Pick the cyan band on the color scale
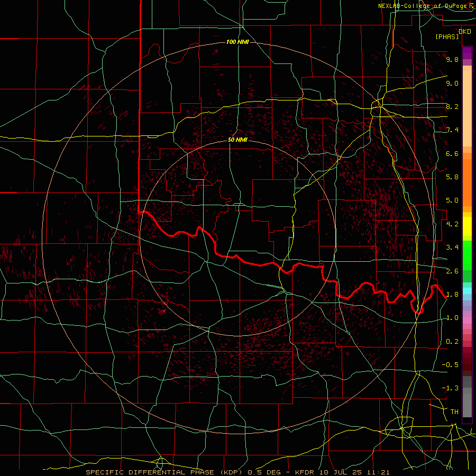The height and width of the screenshot is (476, 476). point(467,291)
